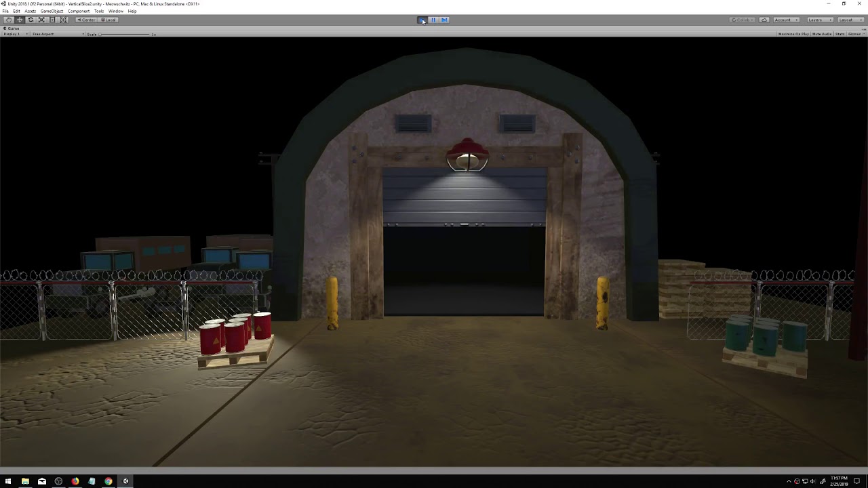Switch to Unity in the taskbar

(x=125, y=481)
